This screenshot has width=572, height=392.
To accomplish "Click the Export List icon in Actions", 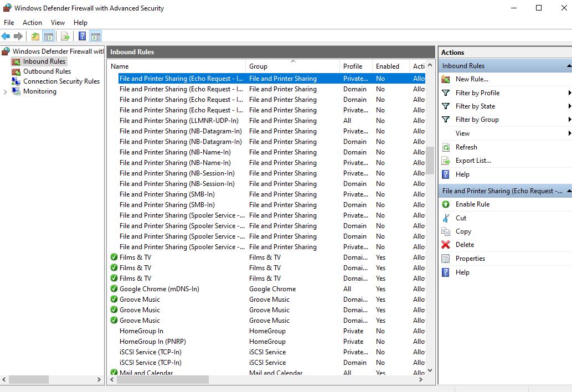I will pyautogui.click(x=446, y=161).
